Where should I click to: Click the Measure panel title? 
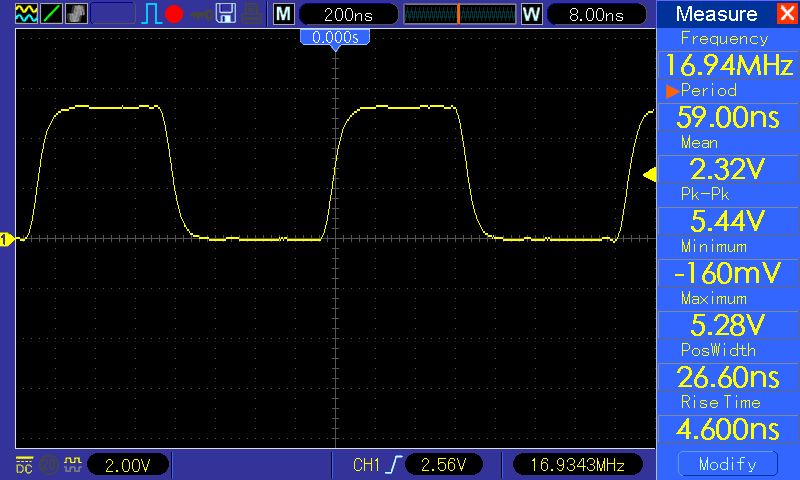(x=716, y=14)
